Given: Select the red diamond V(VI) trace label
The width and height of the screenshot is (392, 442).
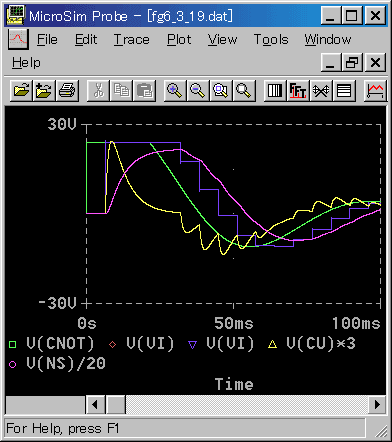Looking at the screenshot, I should click(150, 344).
